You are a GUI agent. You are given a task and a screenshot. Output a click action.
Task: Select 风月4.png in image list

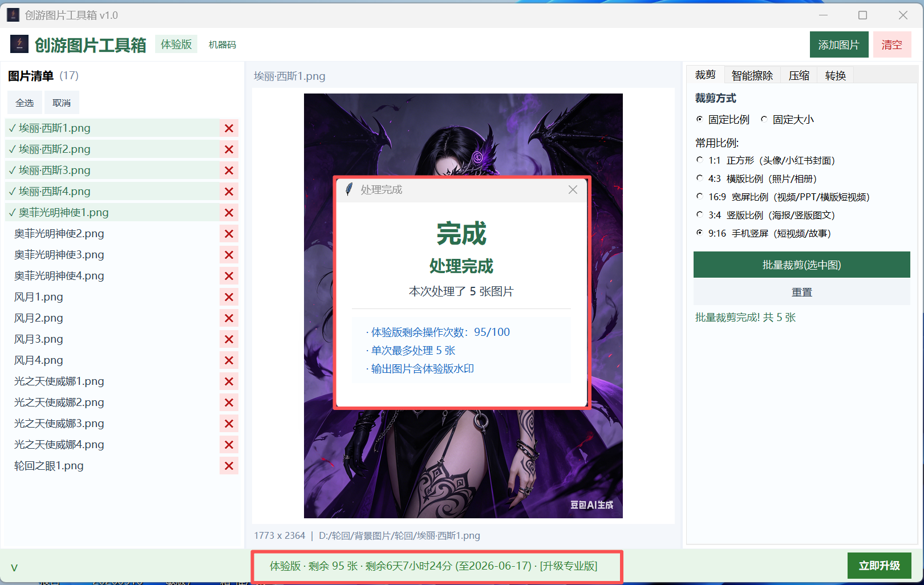[x=112, y=360]
